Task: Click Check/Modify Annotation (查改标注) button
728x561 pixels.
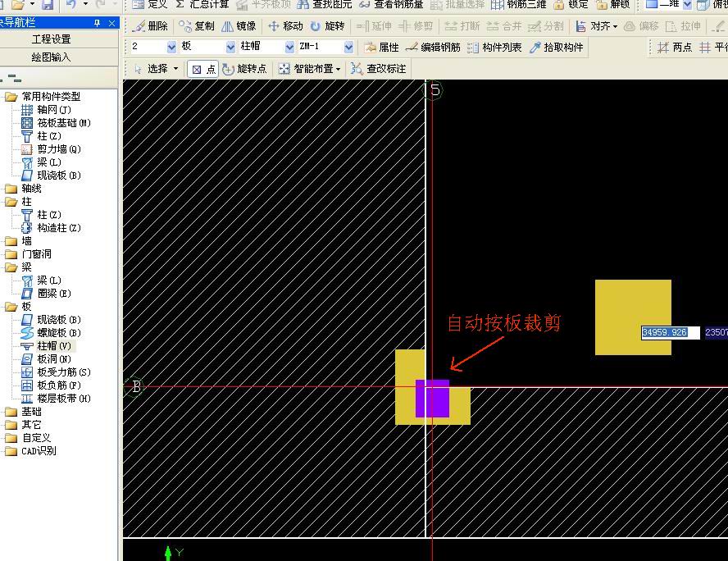Action: (x=379, y=69)
